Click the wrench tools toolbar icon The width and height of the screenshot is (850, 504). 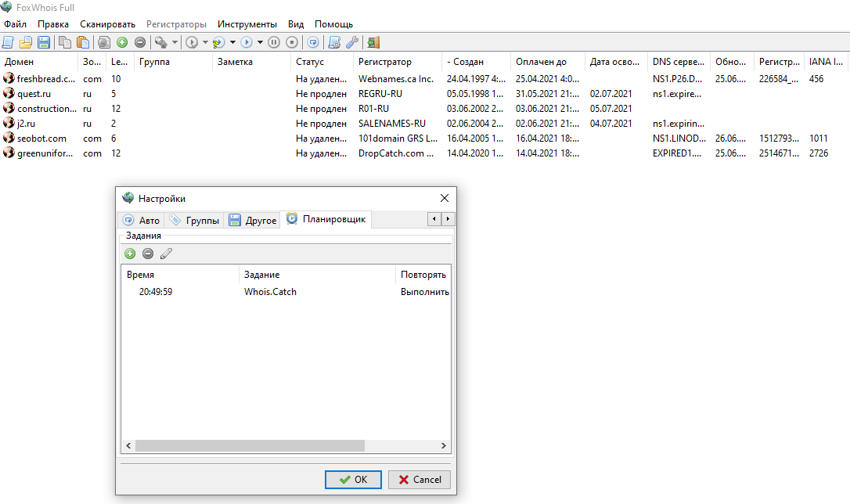pos(351,42)
